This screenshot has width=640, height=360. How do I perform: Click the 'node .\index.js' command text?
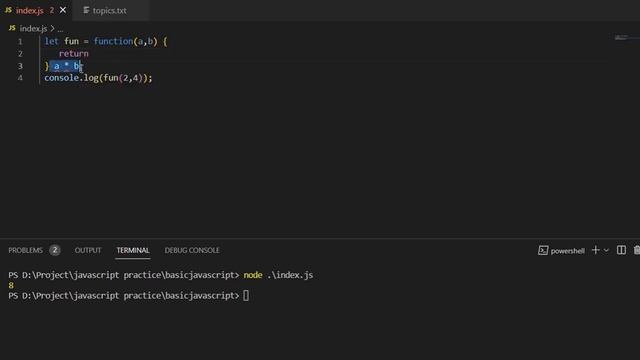(278, 275)
